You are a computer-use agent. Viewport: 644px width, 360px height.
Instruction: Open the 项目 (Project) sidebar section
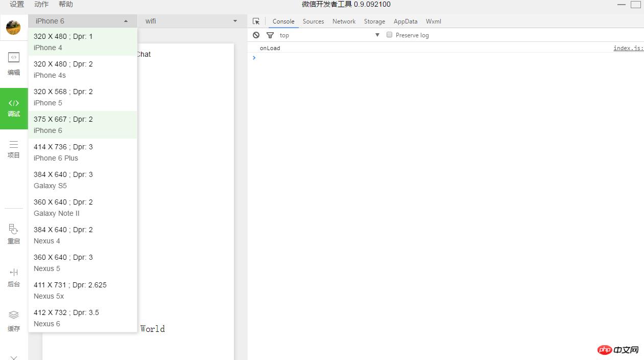coord(14,149)
